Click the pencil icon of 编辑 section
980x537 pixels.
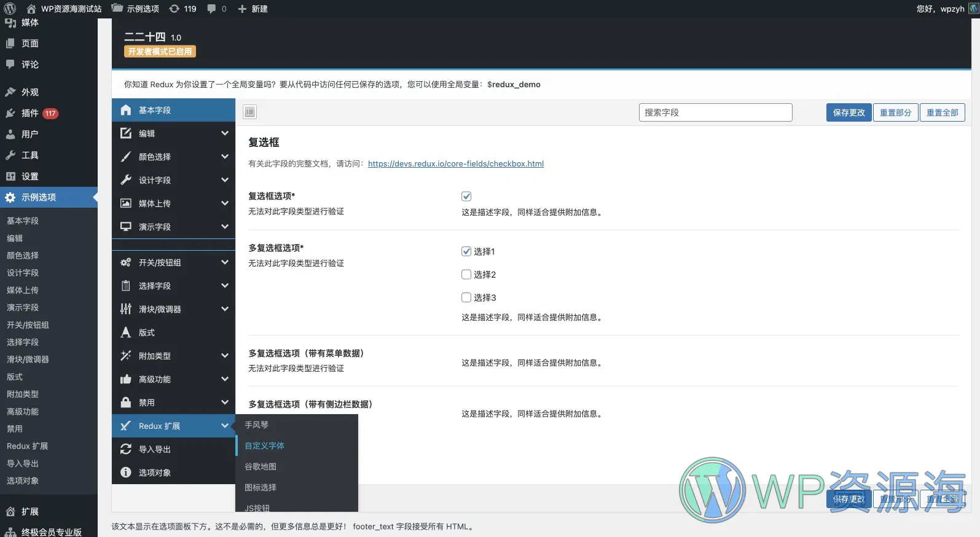point(126,133)
